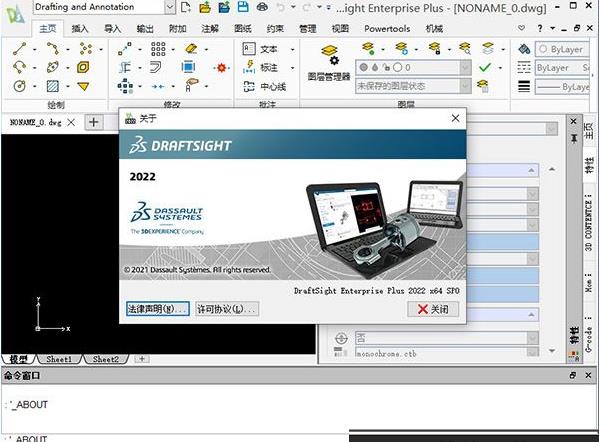The image size is (599, 442).
Task: Open the monochrome.ctb dropdown in properties panel
Action: coord(533,353)
